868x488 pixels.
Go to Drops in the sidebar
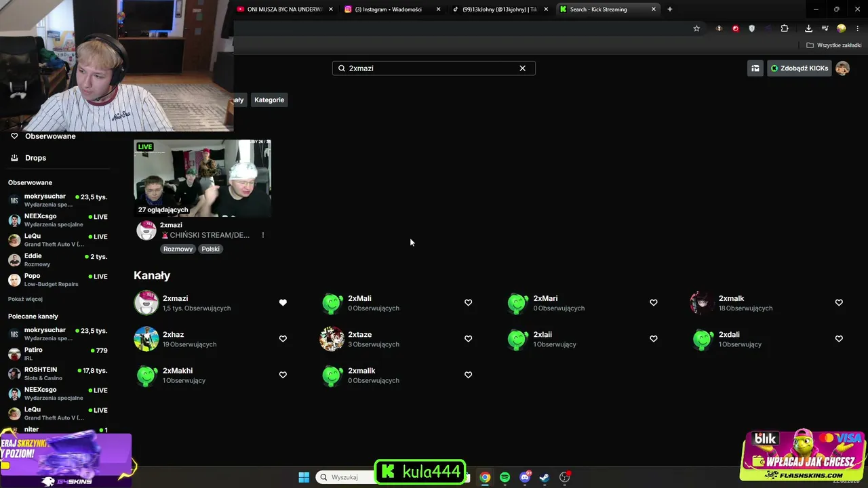point(35,158)
